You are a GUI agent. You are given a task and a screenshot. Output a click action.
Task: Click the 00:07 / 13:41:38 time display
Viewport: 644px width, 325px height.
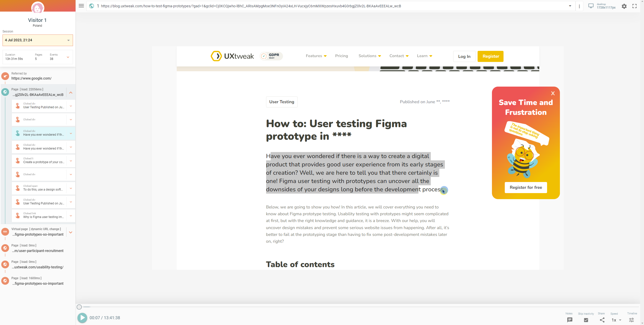105,318
